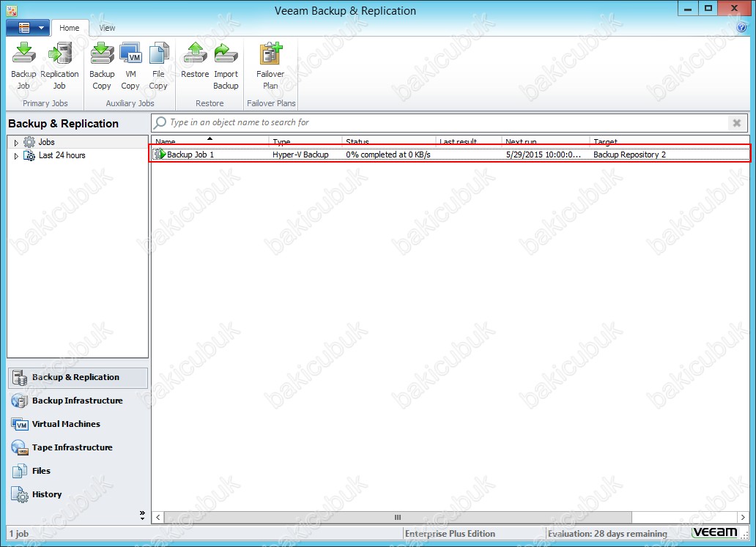Viewport: 756px width, 547px height.
Task: Sort by the Name column header
Action: 210,141
